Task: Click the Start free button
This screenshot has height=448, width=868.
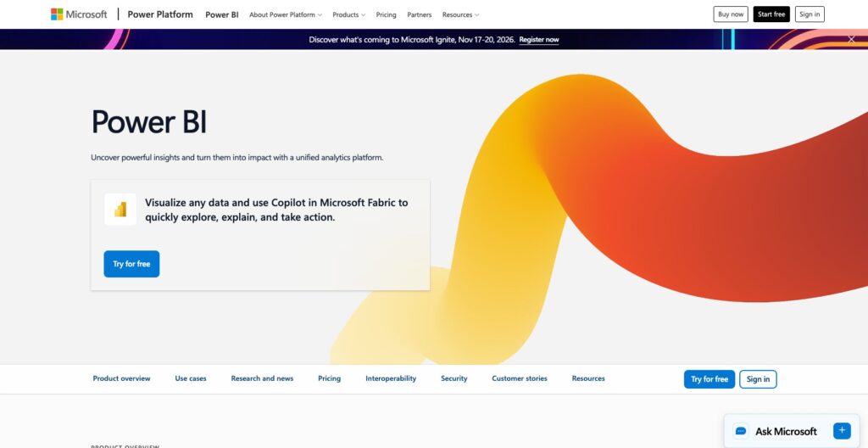Action: pyautogui.click(x=771, y=14)
